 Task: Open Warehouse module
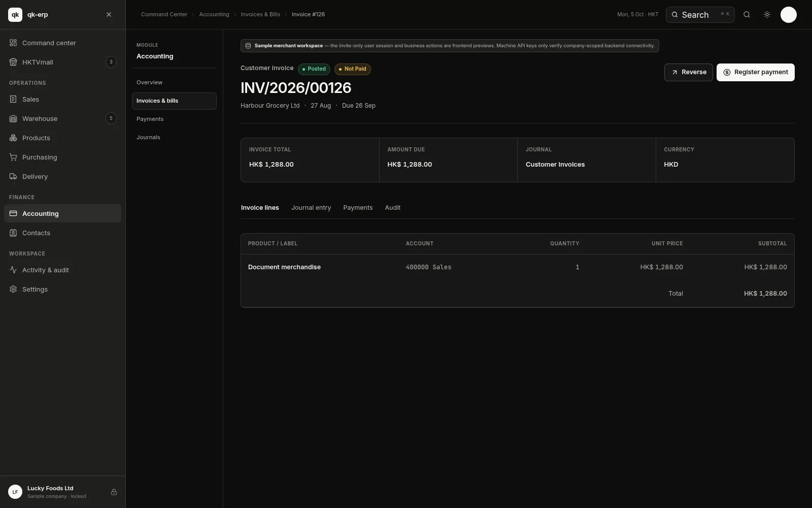(x=62, y=118)
